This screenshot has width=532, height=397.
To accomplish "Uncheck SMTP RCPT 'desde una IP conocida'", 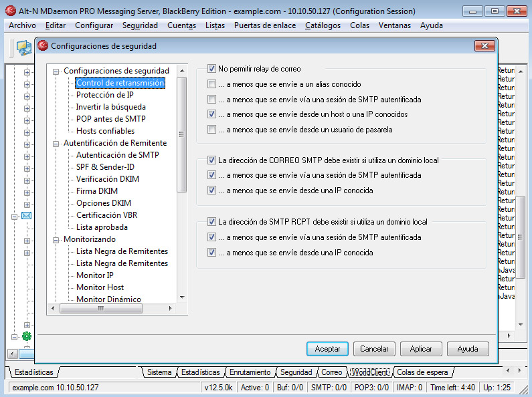I will point(211,253).
